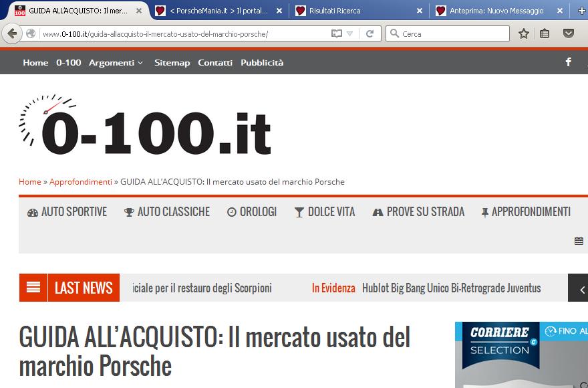Click the In Evidenza ticker label
Image resolution: width=588 pixels, height=388 pixels.
[333, 288]
